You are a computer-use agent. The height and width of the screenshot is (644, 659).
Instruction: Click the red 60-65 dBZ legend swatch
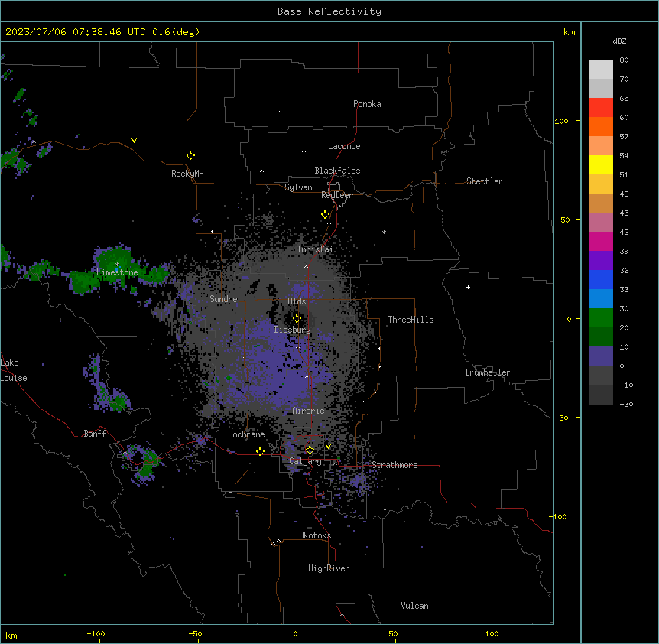[601, 107]
